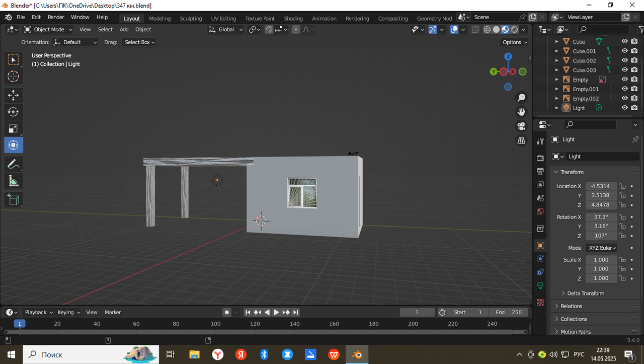This screenshot has width=644, height=364.
Task: Click frame 100 on the timeline
Action: coord(215,324)
